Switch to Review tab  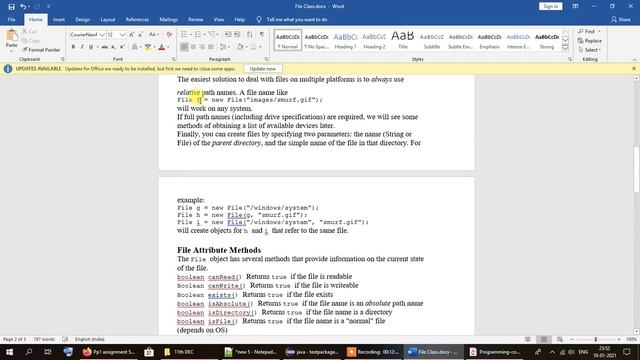click(196, 20)
